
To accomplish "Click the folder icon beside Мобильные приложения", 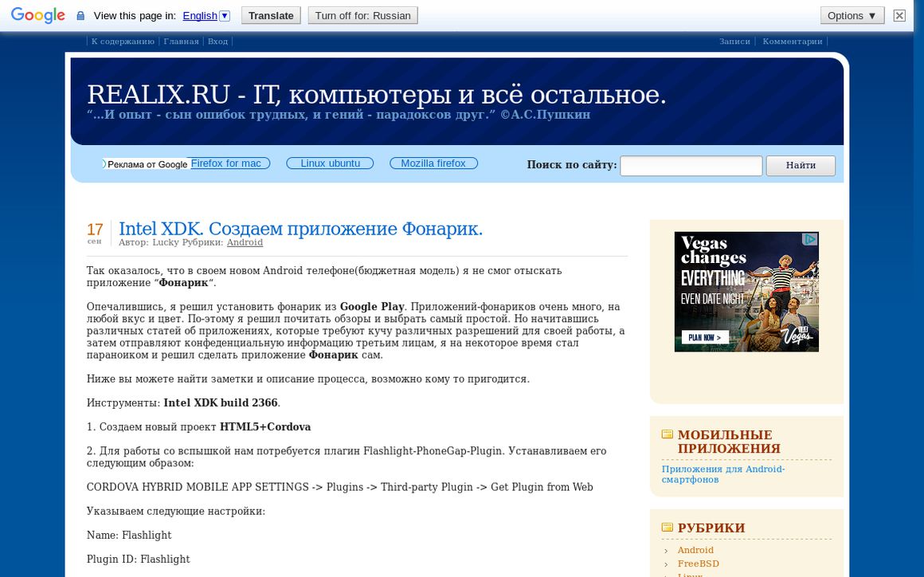I will (x=667, y=434).
